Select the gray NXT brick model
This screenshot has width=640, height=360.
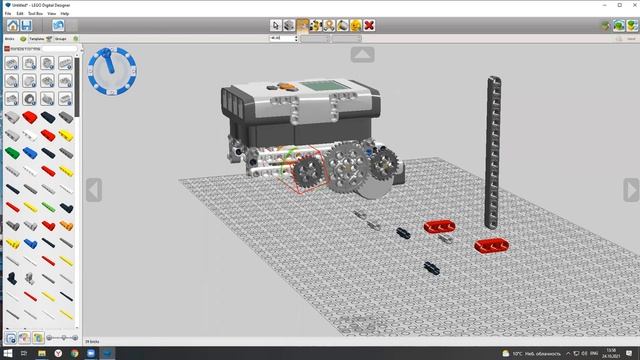(x=301, y=114)
